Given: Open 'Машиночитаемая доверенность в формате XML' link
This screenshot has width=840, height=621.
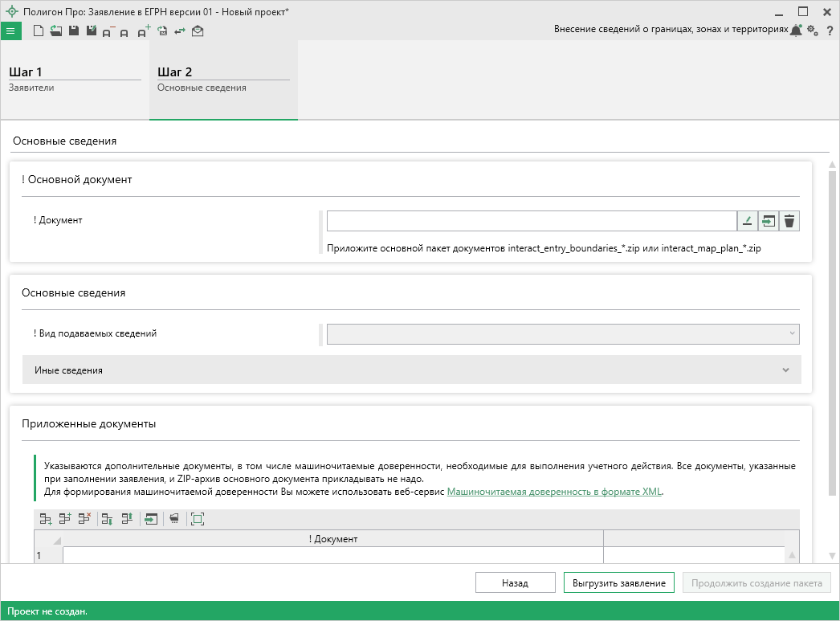Looking at the screenshot, I should [555, 492].
